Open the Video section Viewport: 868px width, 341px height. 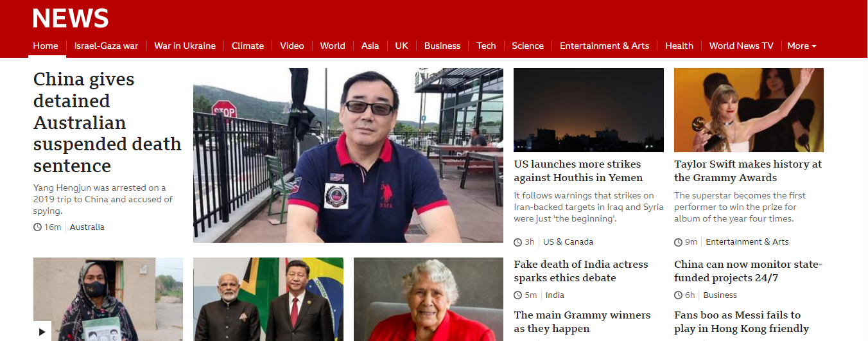(292, 46)
